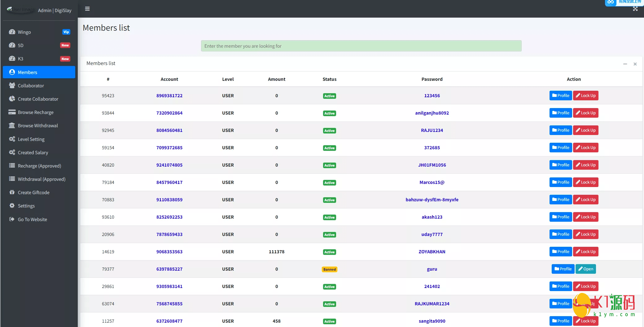Click the Go To Website exit icon
The height and width of the screenshot is (327, 644).
point(12,219)
